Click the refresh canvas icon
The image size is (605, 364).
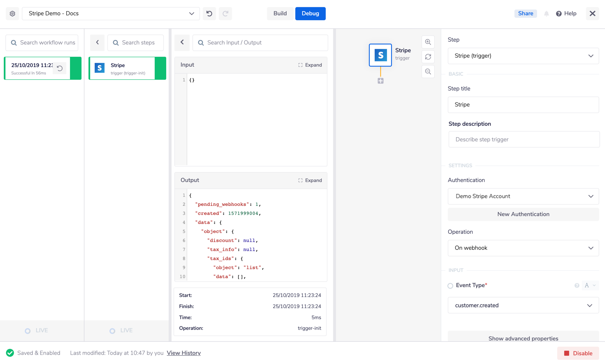(428, 57)
